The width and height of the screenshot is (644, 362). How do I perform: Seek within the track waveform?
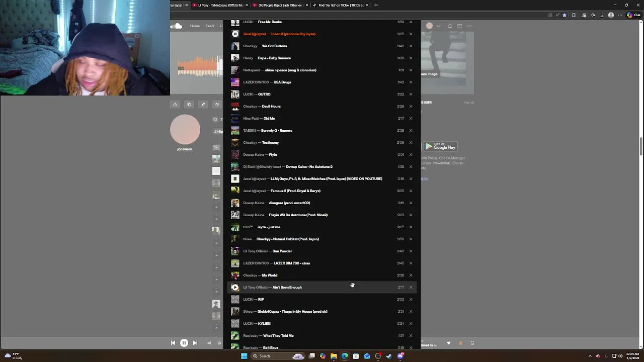[200, 66]
